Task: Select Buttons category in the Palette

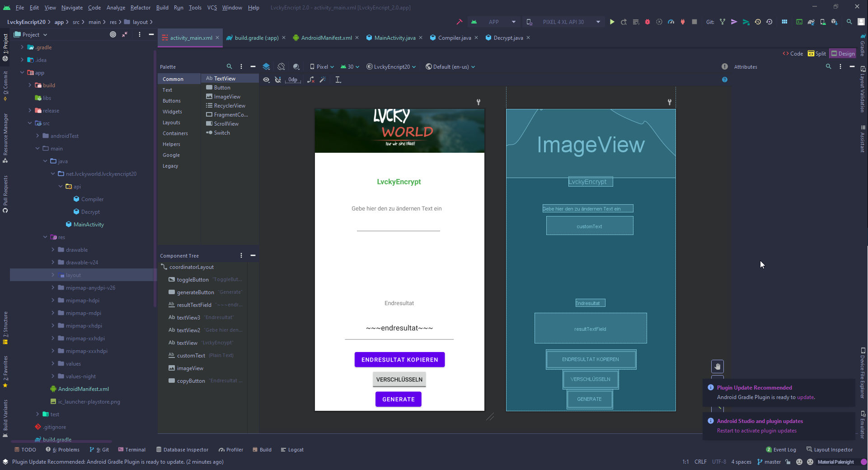Action: 172,101
